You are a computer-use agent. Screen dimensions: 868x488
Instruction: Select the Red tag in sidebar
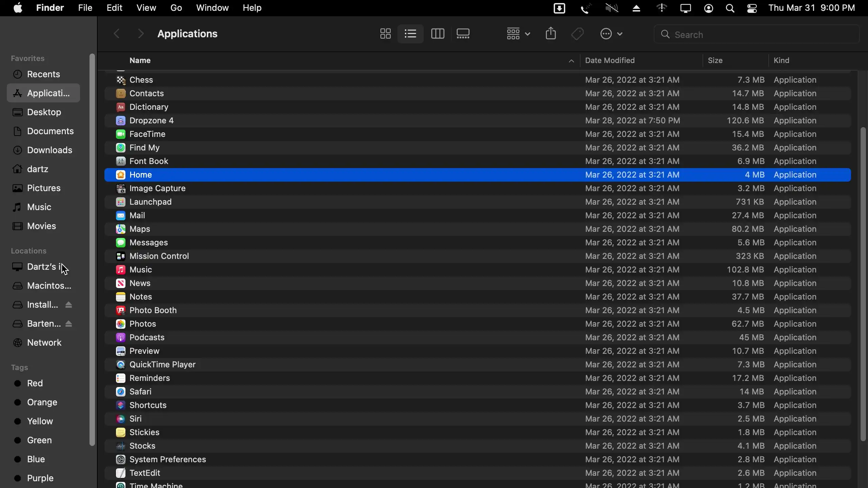click(x=35, y=383)
